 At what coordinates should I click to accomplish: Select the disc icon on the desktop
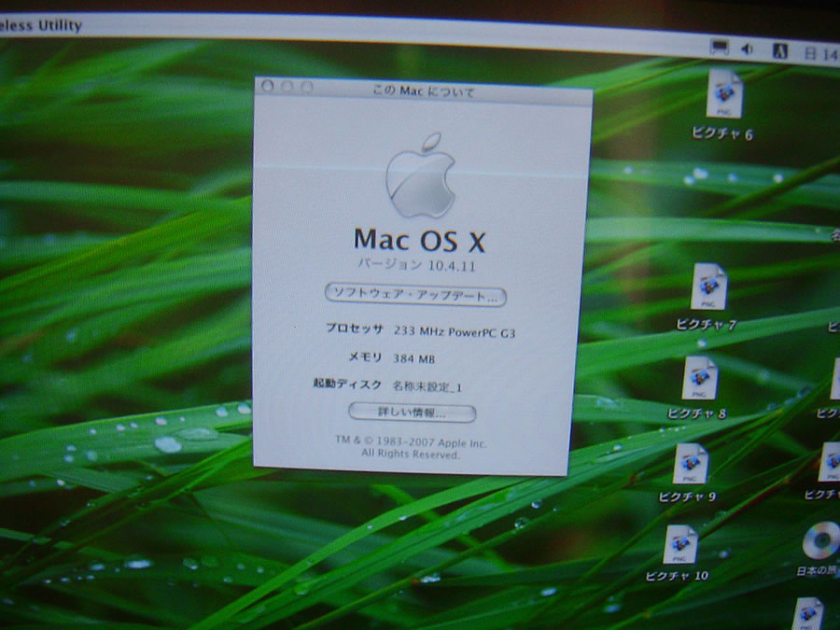pyautogui.click(x=821, y=541)
